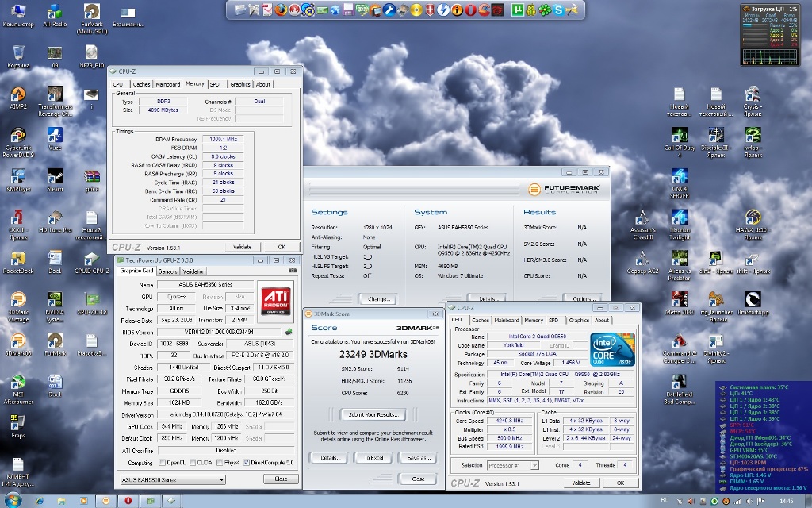Select the Vuze desktop shortcut
Viewport: 812px width, 508px height.
pos(55,139)
